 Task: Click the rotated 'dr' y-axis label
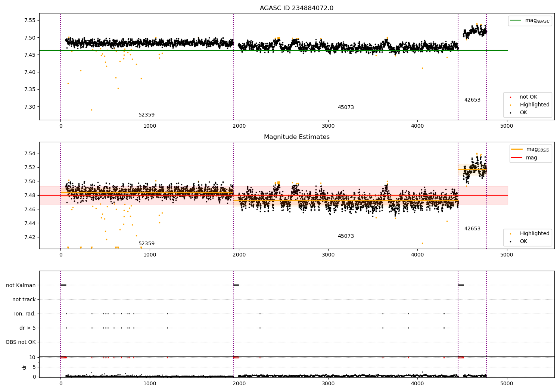click(24, 367)
